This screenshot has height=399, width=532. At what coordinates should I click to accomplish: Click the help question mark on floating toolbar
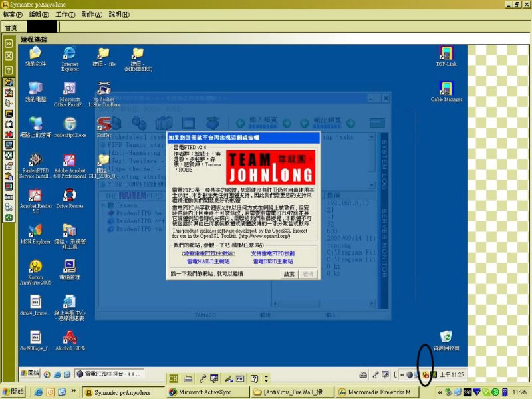(x=255, y=378)
